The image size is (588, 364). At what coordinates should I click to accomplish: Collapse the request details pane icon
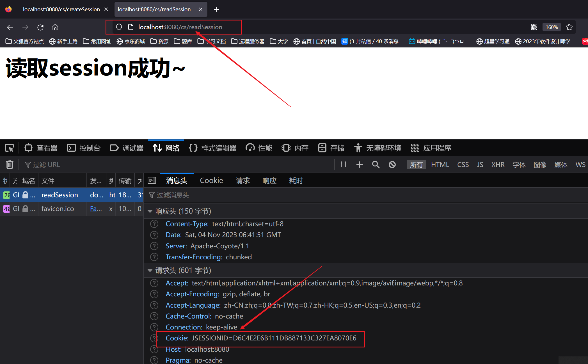pyautogui.click(x=152, y=180)
